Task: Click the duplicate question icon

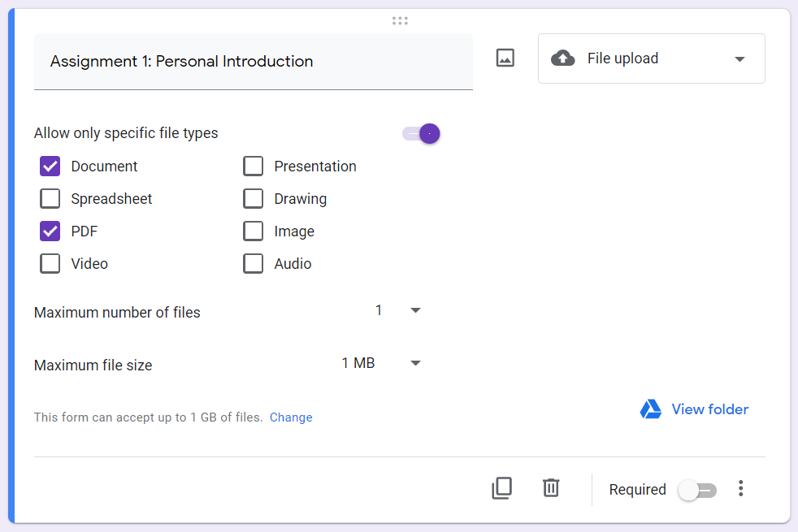Action: pyautogui.click(x=501, y=488)
